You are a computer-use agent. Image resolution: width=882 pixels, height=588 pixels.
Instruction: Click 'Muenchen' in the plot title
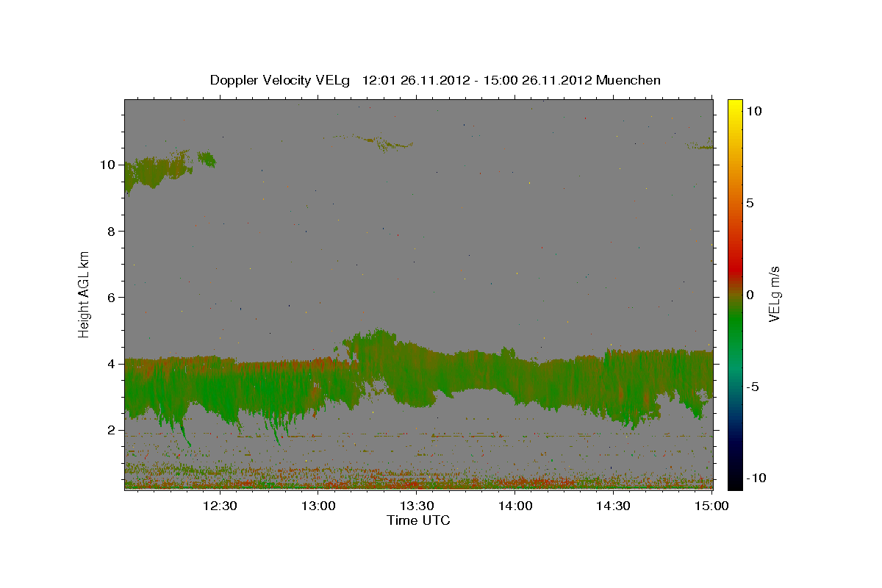pyautogui.click(x=628, y=80)
